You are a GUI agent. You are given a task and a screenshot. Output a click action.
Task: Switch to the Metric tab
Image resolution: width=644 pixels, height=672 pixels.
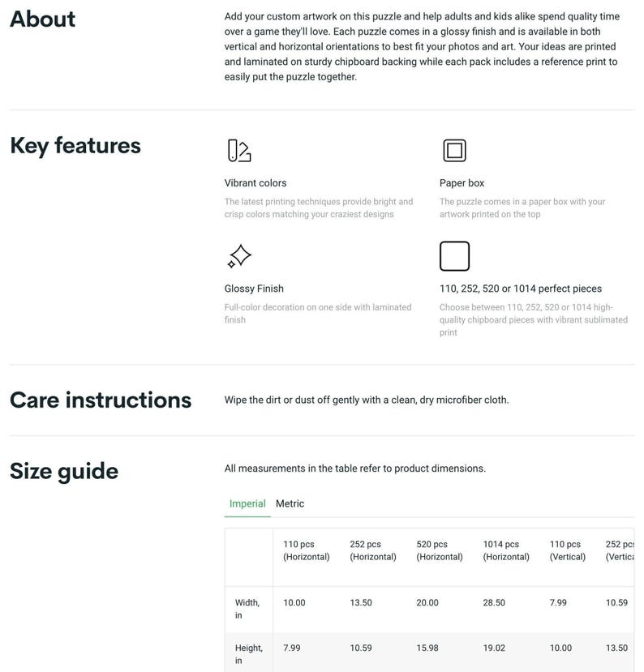pos(290,503)
